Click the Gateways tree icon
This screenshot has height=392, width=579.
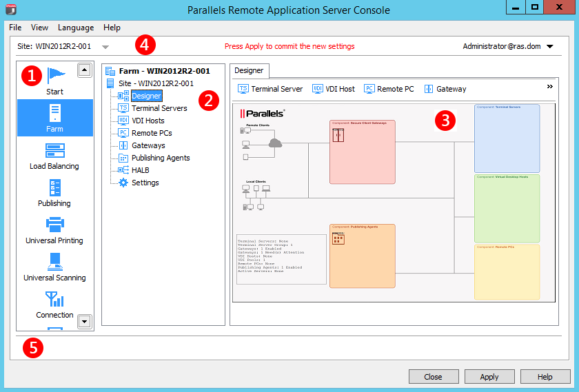[x=123, y=145]
